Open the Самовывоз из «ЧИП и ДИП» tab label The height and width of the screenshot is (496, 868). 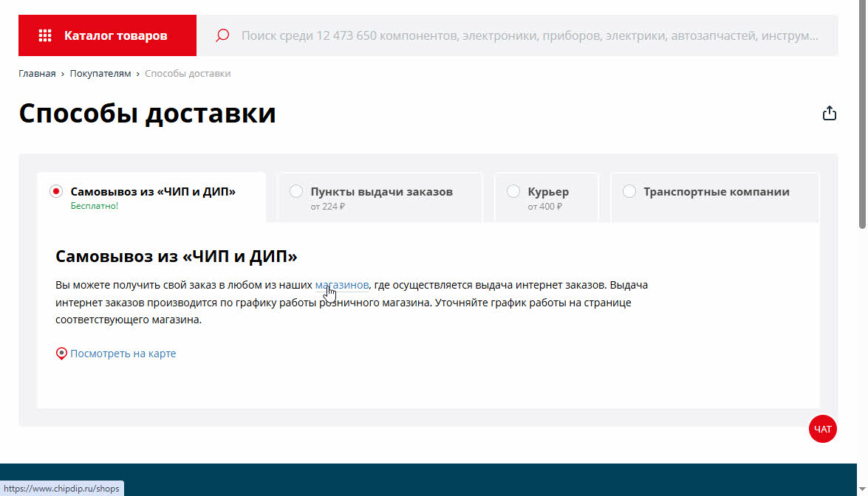click(153, 192)
